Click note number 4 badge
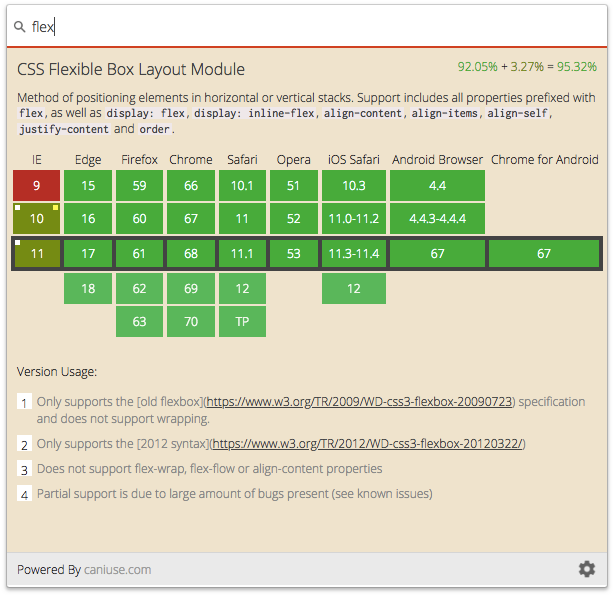 tap(24, 494)
